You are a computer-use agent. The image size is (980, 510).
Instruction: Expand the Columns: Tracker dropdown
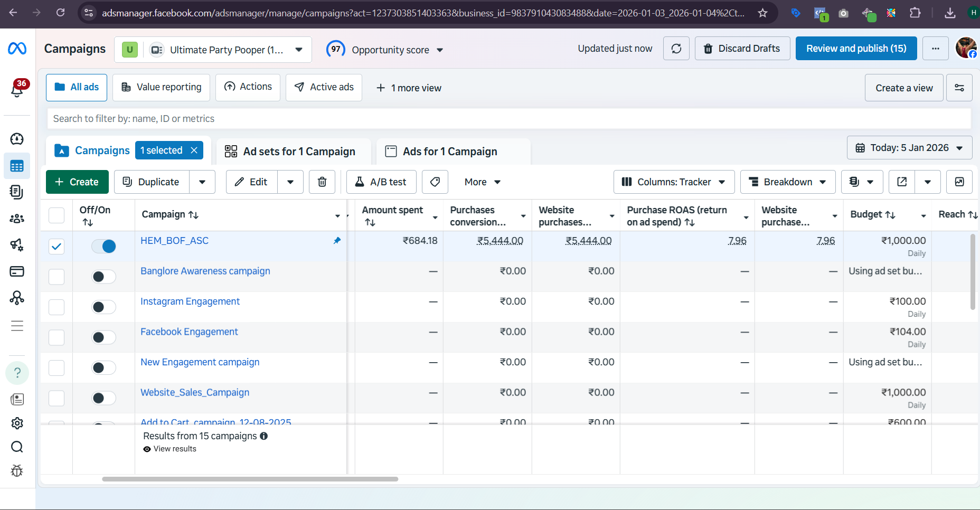(x=674, y=182)
